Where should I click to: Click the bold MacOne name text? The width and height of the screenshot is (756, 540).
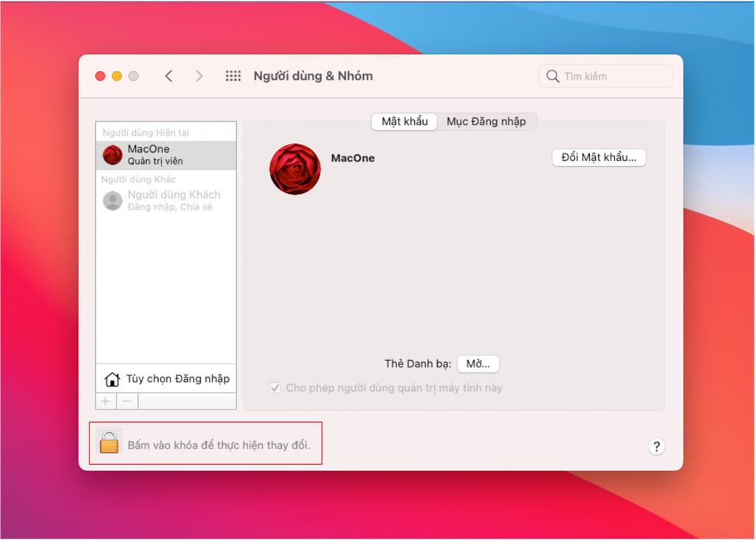353,158
